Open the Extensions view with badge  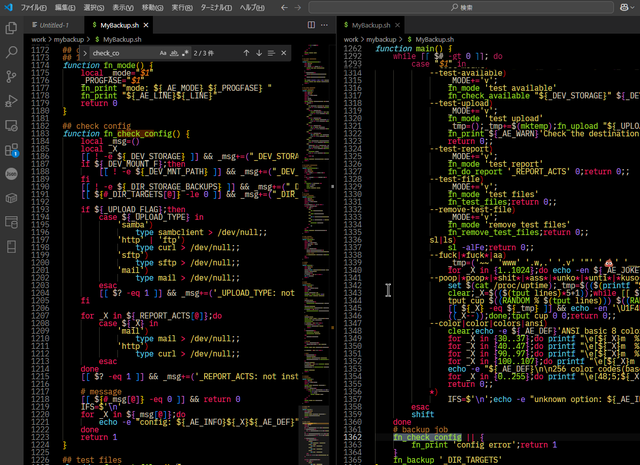pos(12,150)
